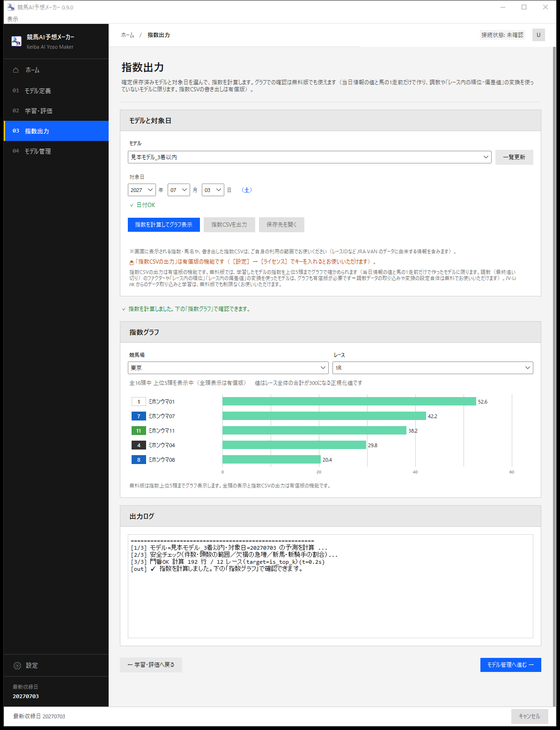Image resolution: width=560 pixels, height=730 pixels.
Task: Click horse number 1 white badge
Action: (x=139, y=401)
